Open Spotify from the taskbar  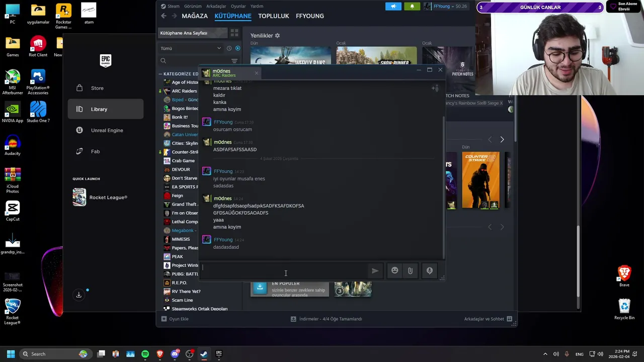coord(145,354)
